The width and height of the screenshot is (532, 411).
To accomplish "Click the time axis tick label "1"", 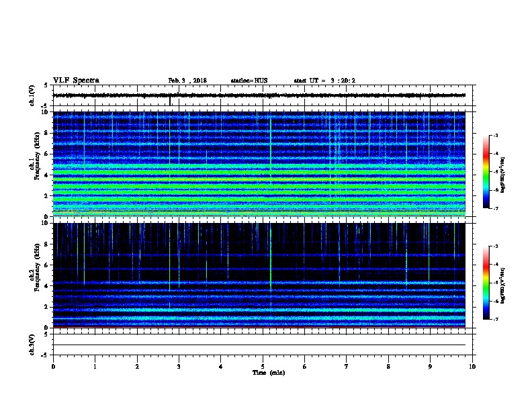I will [95, 367].
